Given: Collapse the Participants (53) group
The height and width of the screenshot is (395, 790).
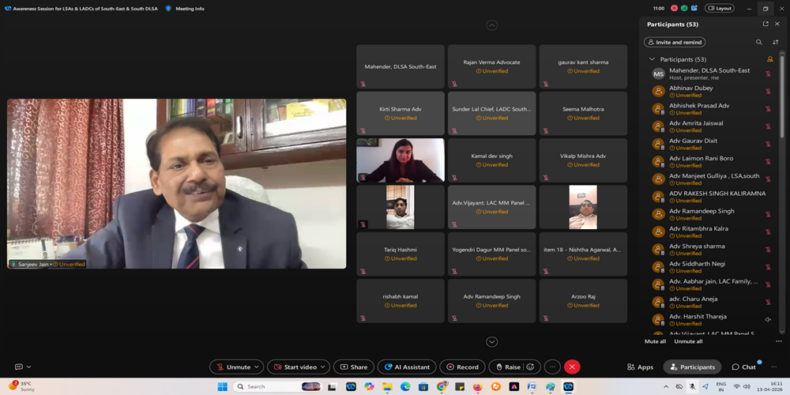Looking at the screenshot, I should pos(652,59).
